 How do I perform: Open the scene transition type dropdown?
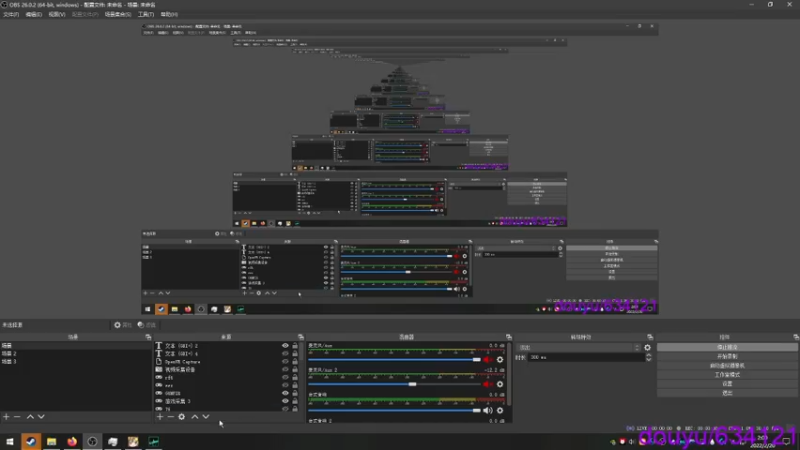point(579,347)
